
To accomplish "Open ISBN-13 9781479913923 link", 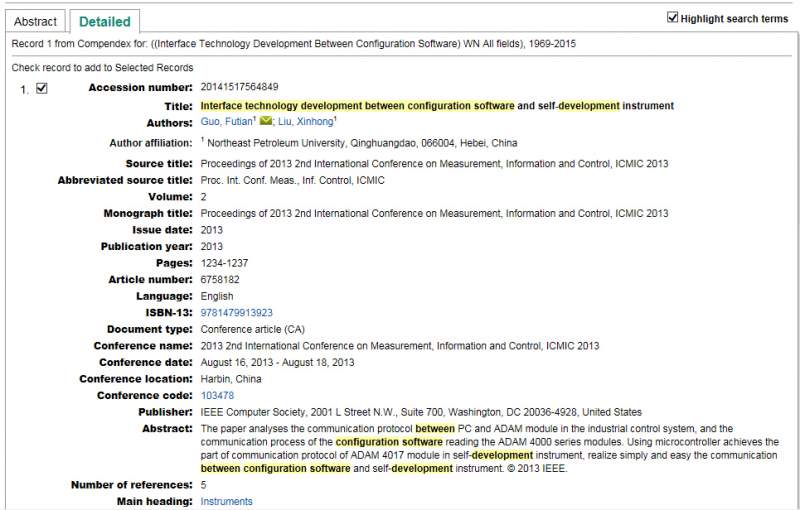I will 237,313.
